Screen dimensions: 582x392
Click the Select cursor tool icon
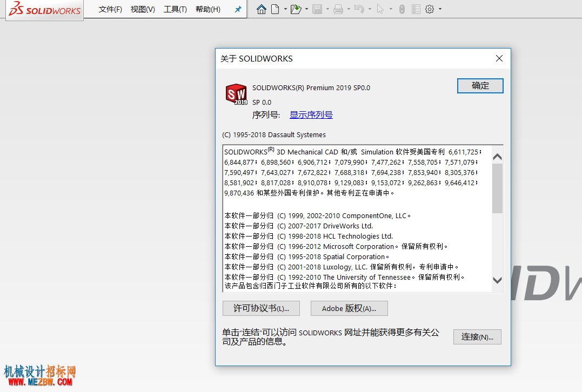click(x=380, y=9)
